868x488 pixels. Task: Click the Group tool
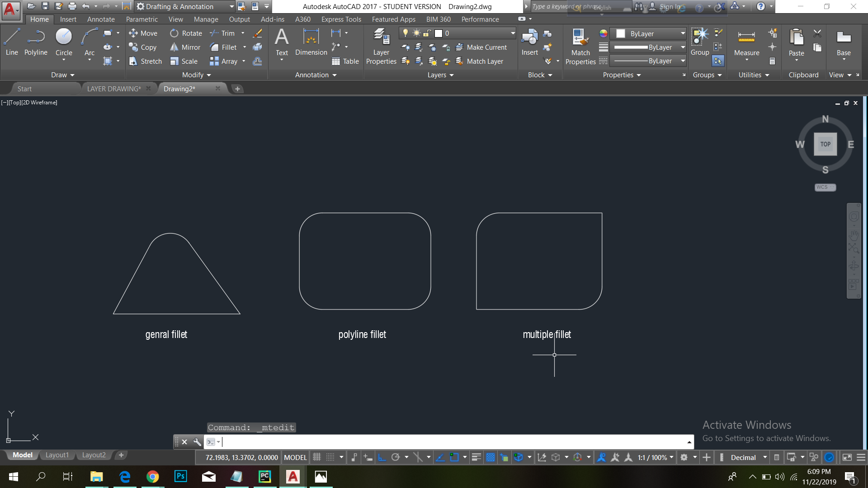coord(700,42)
